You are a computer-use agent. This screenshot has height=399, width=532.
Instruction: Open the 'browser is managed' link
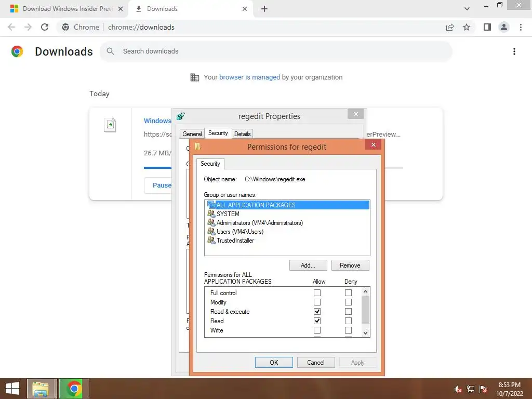[x=249, y=77]
